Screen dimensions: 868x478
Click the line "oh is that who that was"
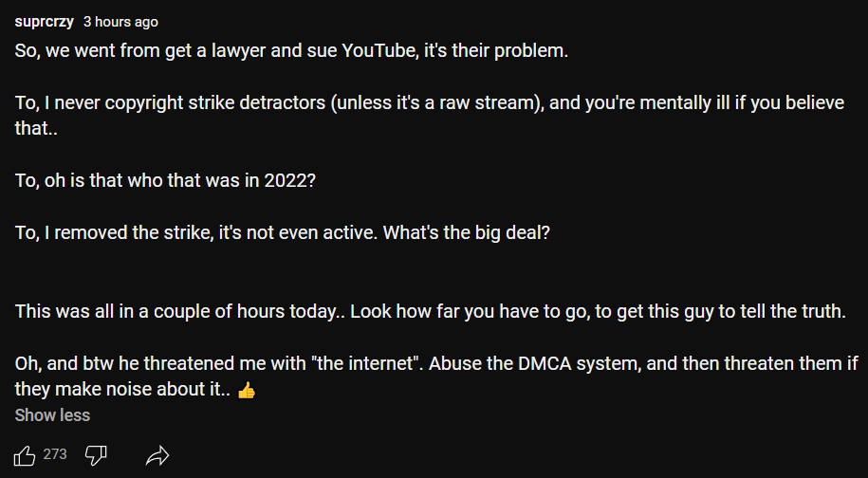point(165,181)
